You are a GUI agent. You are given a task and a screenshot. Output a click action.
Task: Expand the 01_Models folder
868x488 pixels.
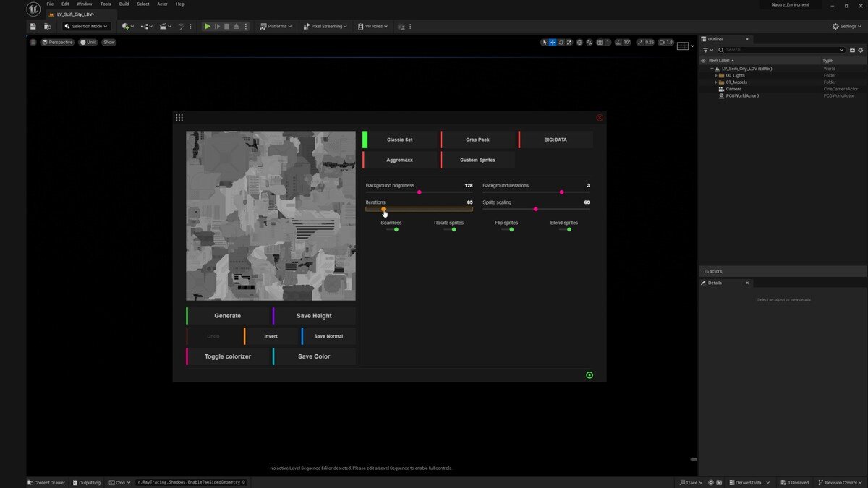[716, 82]
